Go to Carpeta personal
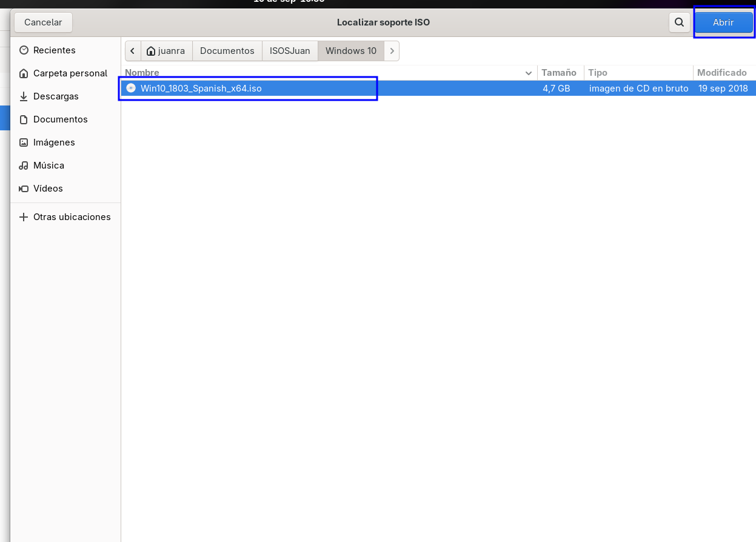Screen dimensions: 756x542 tap(65, 73)
